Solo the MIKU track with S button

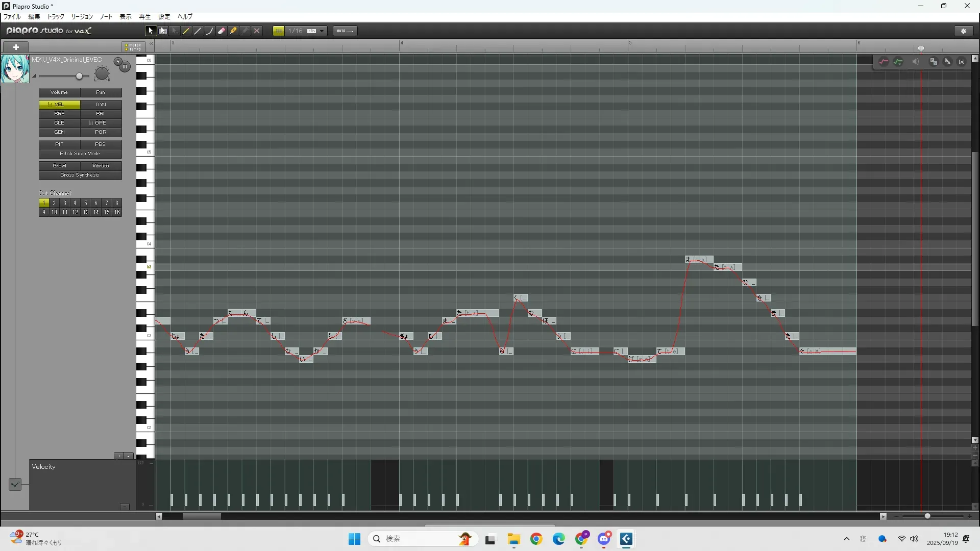pos(118,62)
